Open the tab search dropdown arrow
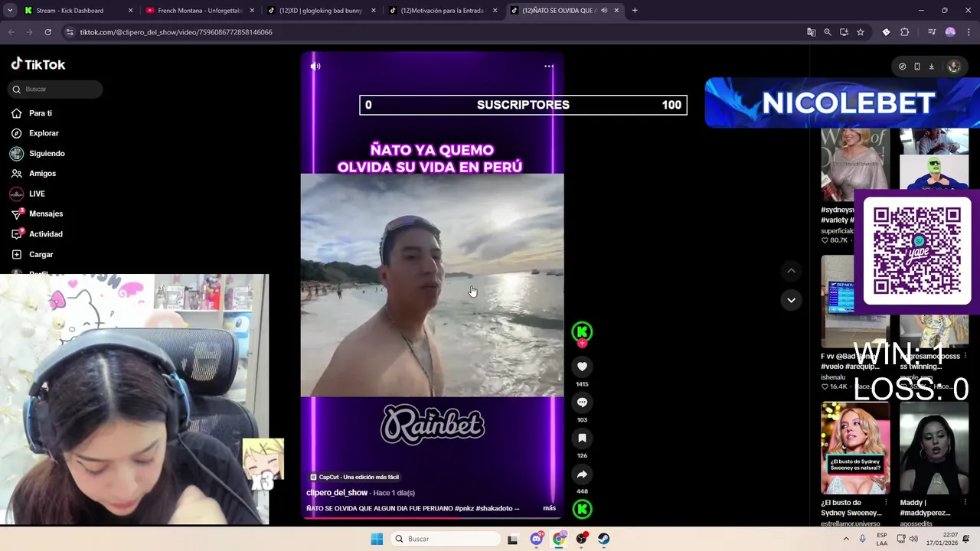This screenshot has width=980, height=551. [10, 11]
